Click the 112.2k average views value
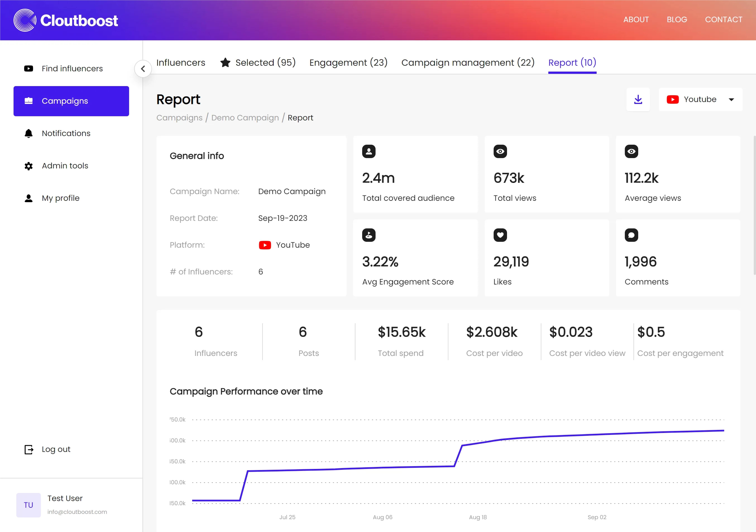This screenshot has width=756, height=532. 641,178
